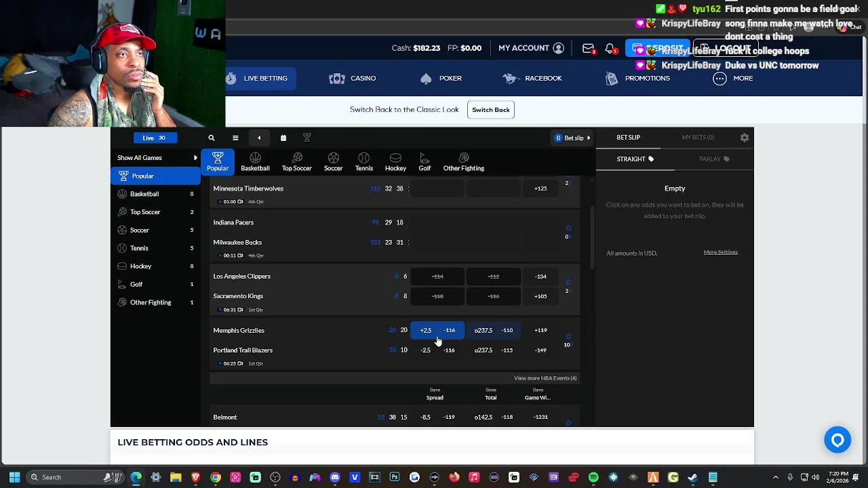
Task: Open bet slip settings gear
Action: coord(745,138)
